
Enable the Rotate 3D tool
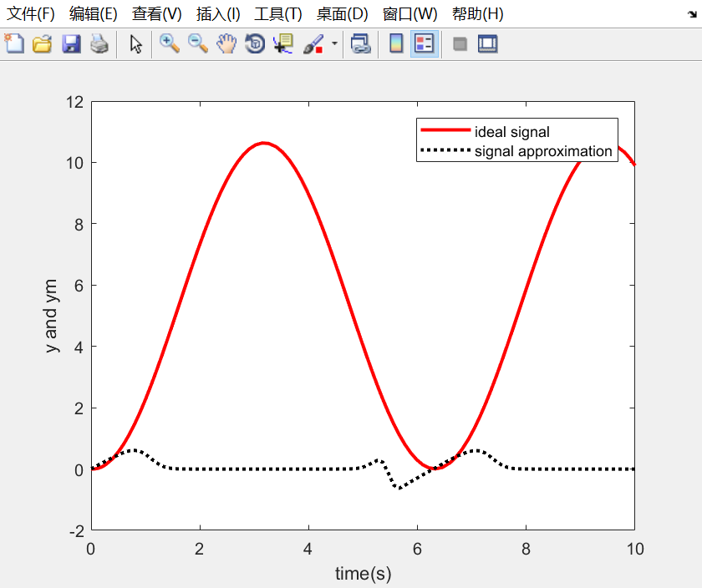(x=253, y=43)
